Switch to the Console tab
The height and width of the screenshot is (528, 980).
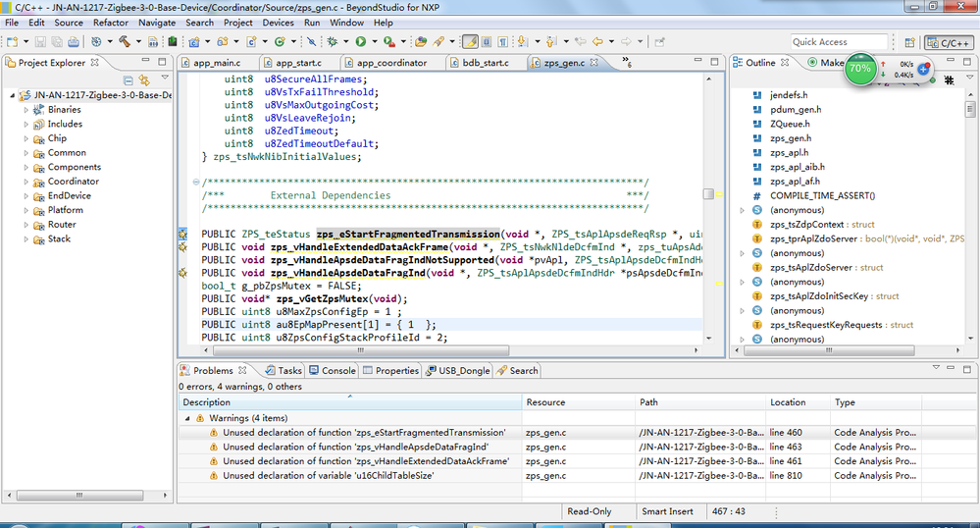(x=332, y=371)
